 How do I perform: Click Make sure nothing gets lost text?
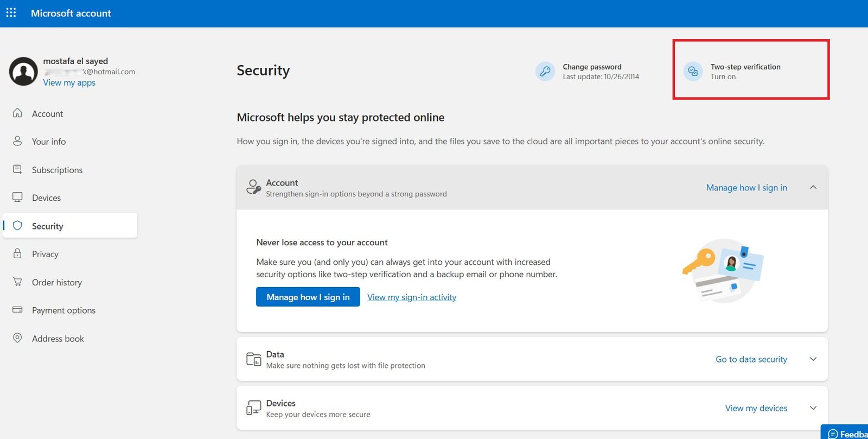(x=346, y=366)
